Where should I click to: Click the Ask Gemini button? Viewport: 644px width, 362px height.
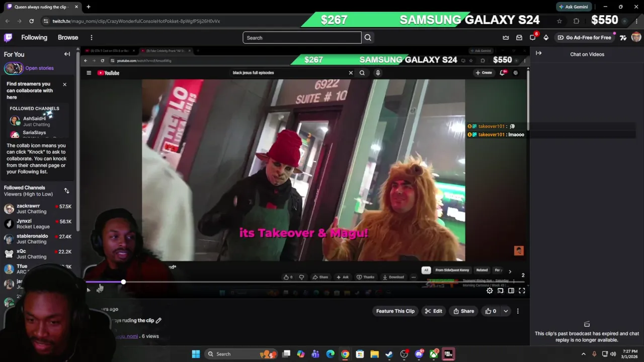[x=574, y=7]
